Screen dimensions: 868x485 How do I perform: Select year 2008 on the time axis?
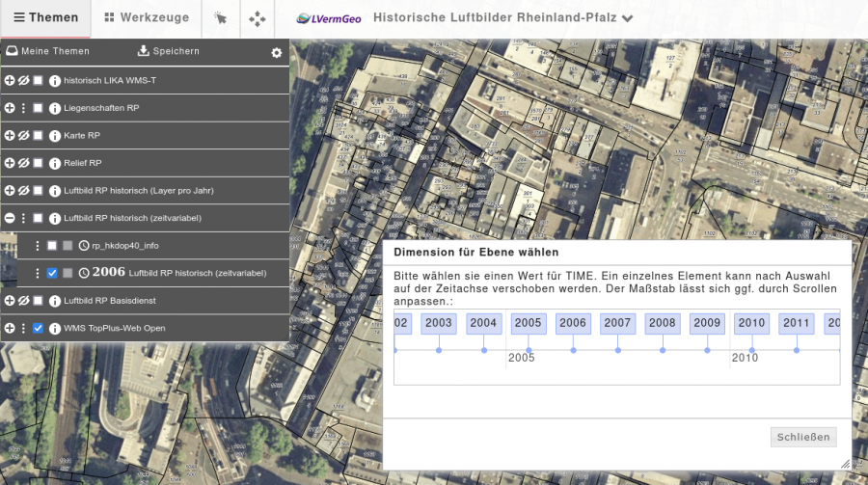(663, 323)
